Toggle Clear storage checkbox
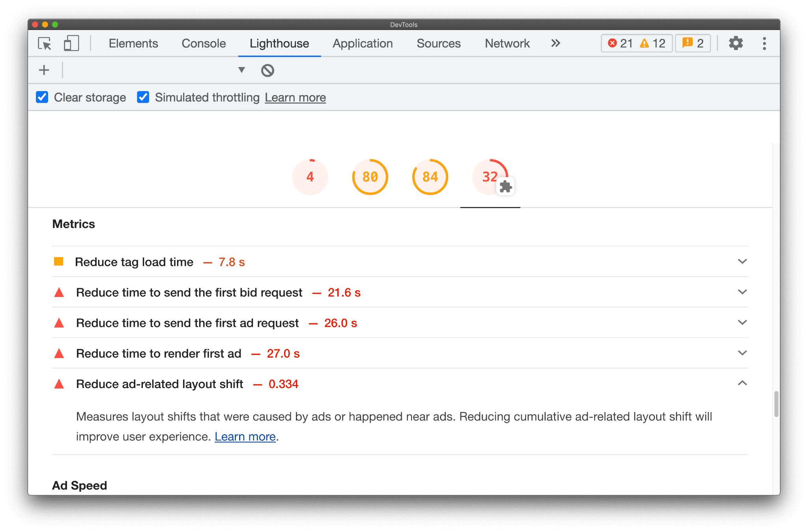 tap(43, 97)
